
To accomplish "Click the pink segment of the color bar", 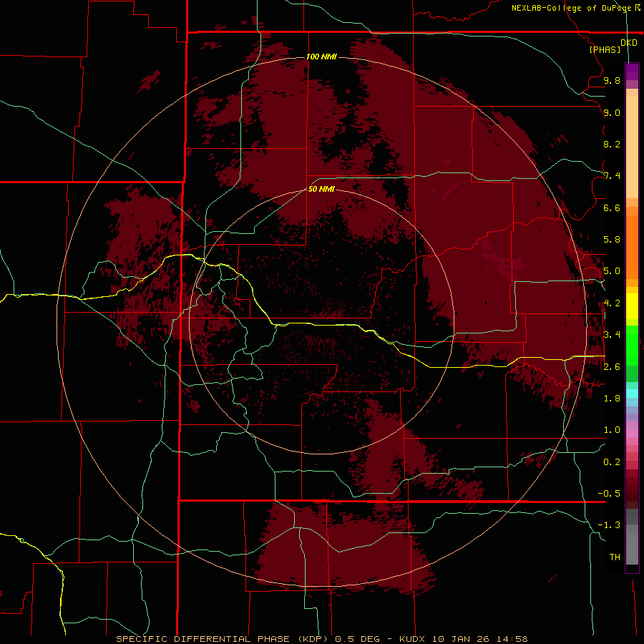I will [x=632, y=434].
